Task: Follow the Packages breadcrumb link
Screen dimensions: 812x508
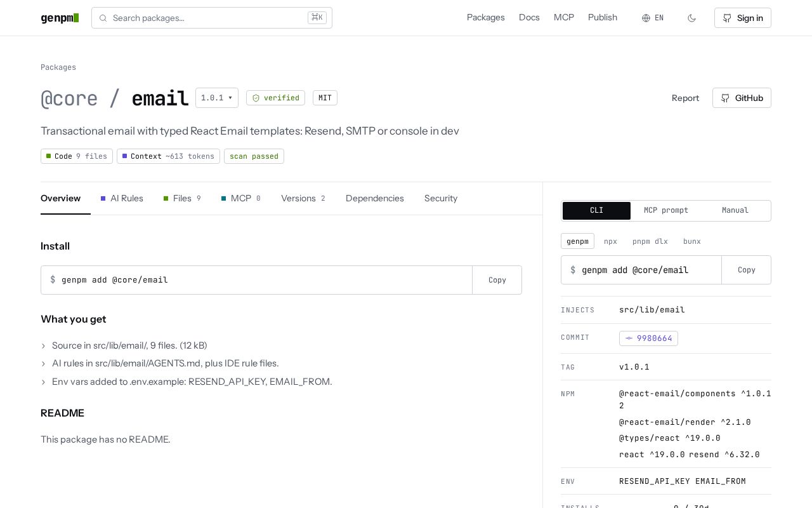Action: pyautogui.click(x=58, y=67)
